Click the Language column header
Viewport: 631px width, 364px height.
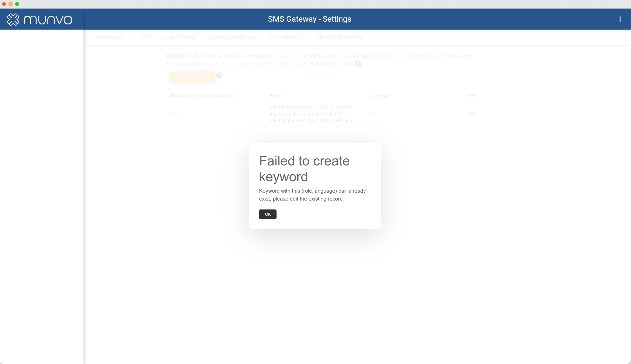(378, 96)
